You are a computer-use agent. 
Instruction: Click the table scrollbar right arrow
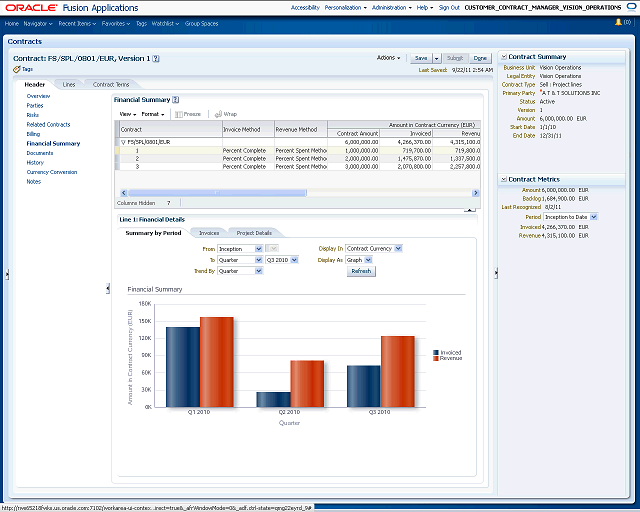(476, 193)
